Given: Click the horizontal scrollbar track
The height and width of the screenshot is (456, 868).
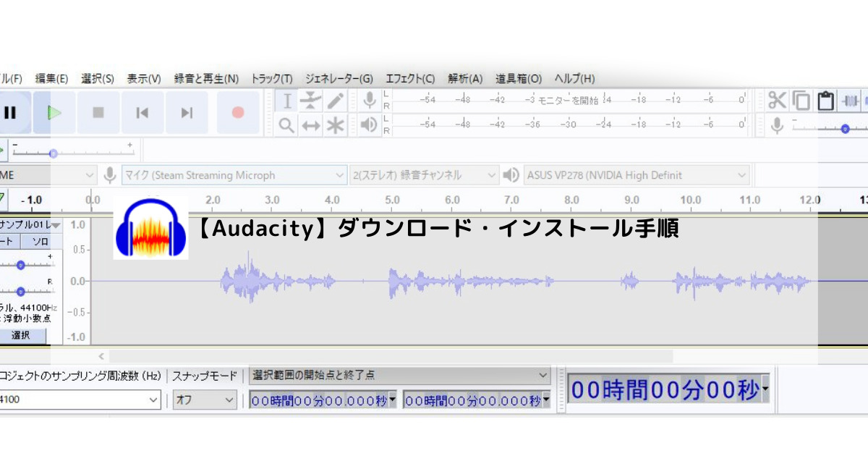Looking at the screenshot, I should pyautogui.click(x=391, y=356).
